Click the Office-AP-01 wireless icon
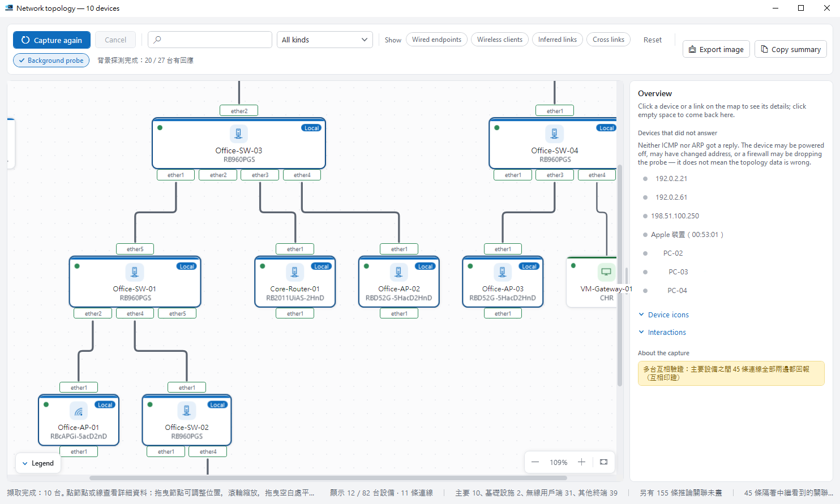This screenshot has width=840, height=504. click(79, 411)
